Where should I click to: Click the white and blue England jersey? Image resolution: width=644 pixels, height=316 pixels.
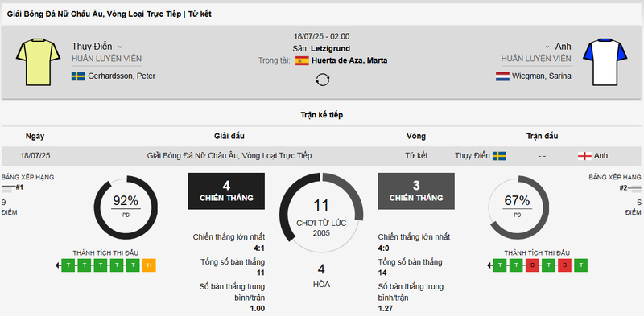tap(605, 63)
